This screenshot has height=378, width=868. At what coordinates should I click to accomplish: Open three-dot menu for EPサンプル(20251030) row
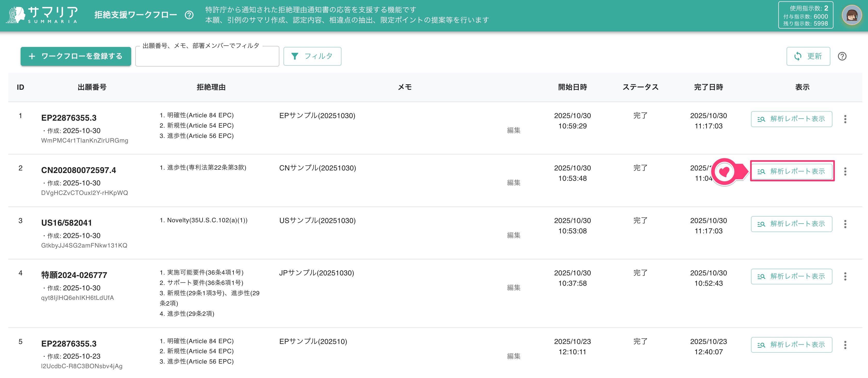[x=845, y=119]
